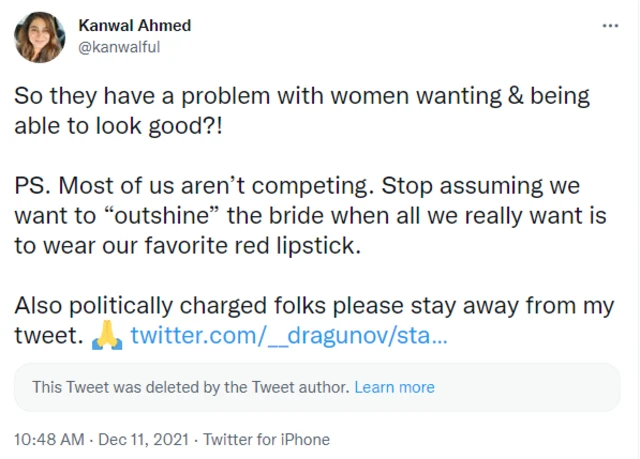Follow the twitter.com/__dragunov/sta… link
Image resolution: width=640 pixels, height=459 pixels.
(x=289, y=336)
